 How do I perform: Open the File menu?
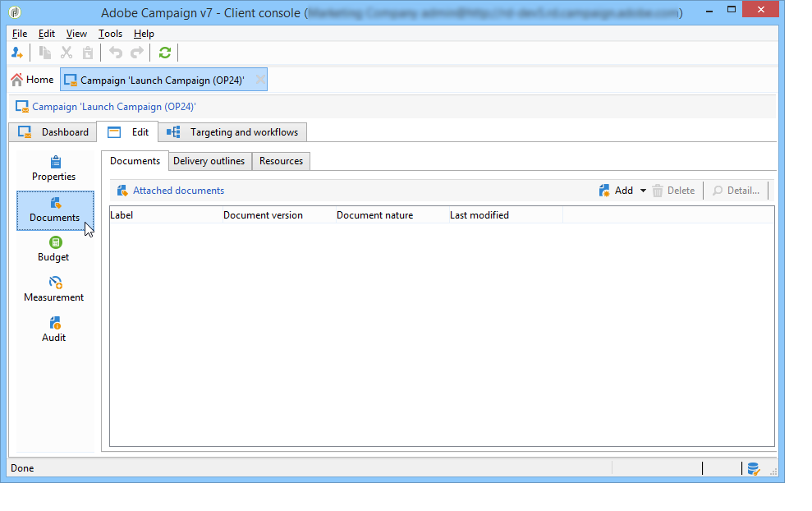tap(20, 34)
